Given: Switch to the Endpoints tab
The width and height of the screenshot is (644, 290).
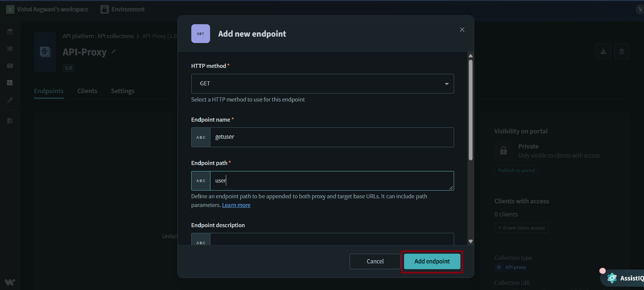Looking at the screenshot, I should [49, 91].
